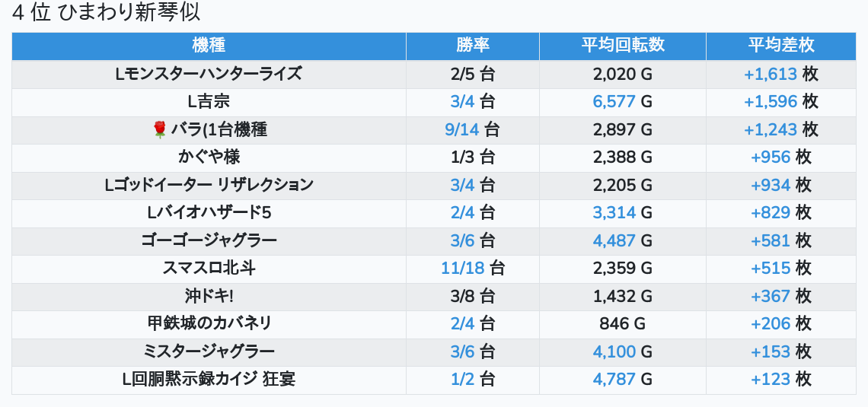Select the 甲鉄城のカバネリ machine name
The image size is (868, 407).
point(209,323)
